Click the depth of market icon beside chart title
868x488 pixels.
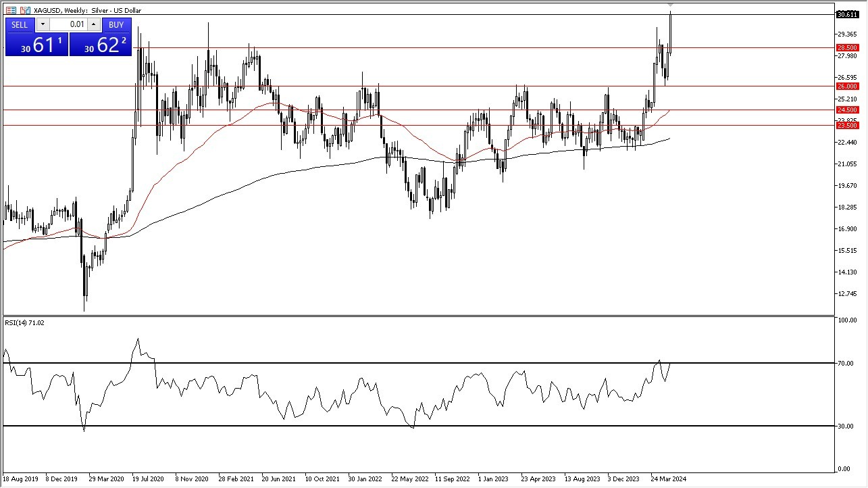(x=11, y=10)
